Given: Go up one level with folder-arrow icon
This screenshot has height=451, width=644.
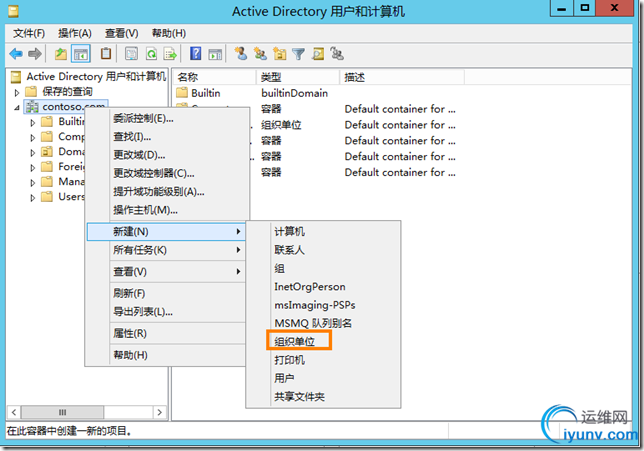Looking at the screenshot, I should [61, 54].
